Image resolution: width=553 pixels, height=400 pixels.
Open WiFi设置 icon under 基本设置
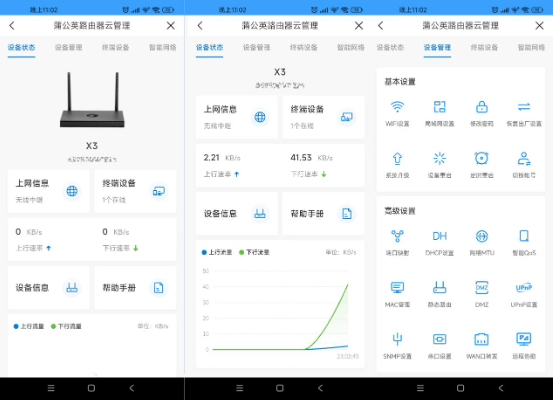(x=397, y=107)
